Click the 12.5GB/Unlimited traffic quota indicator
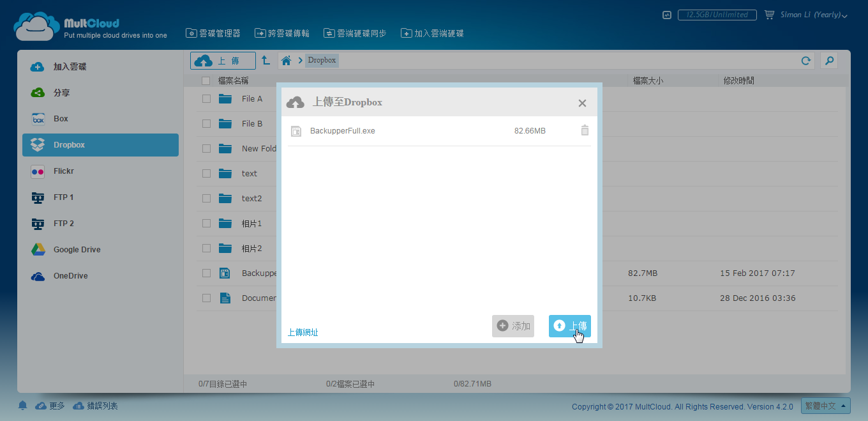 point(717,15)
